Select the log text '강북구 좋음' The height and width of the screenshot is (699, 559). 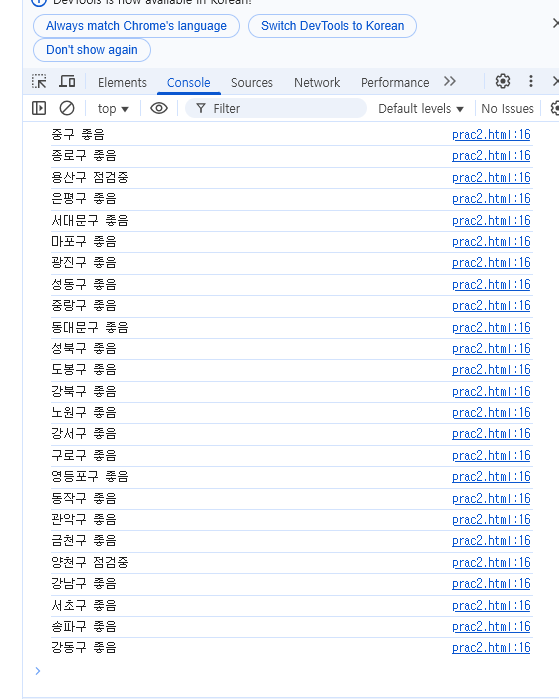click(84, 391)
